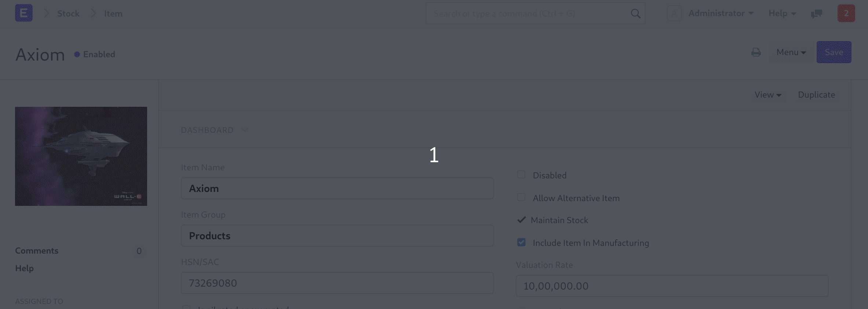This screenshot has height=309, width=868.
Task: Click the Duplicate link
Action: [x=816, y=95]
